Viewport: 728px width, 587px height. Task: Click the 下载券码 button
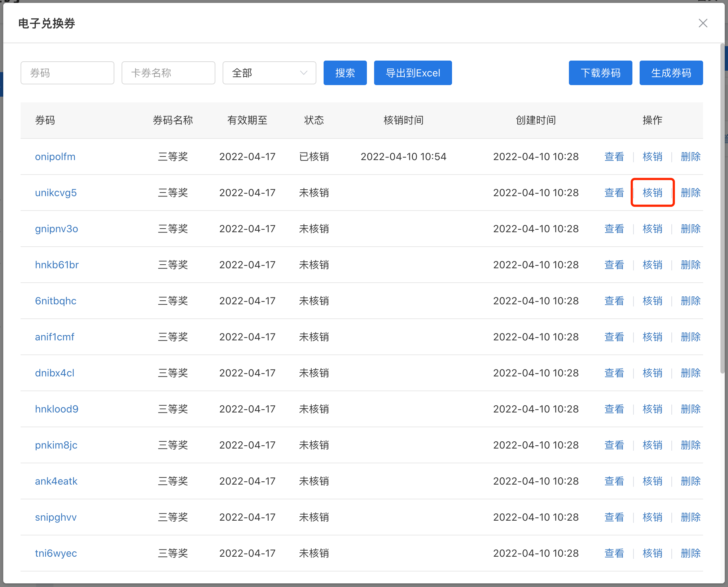click(x=601, y=73)
